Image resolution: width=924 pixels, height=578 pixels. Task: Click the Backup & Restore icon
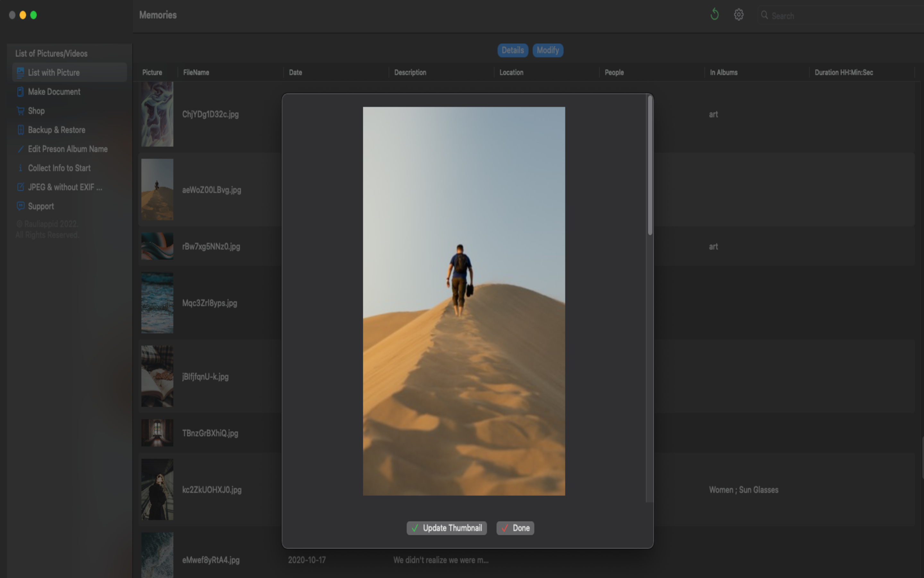[x=20, y=130]
